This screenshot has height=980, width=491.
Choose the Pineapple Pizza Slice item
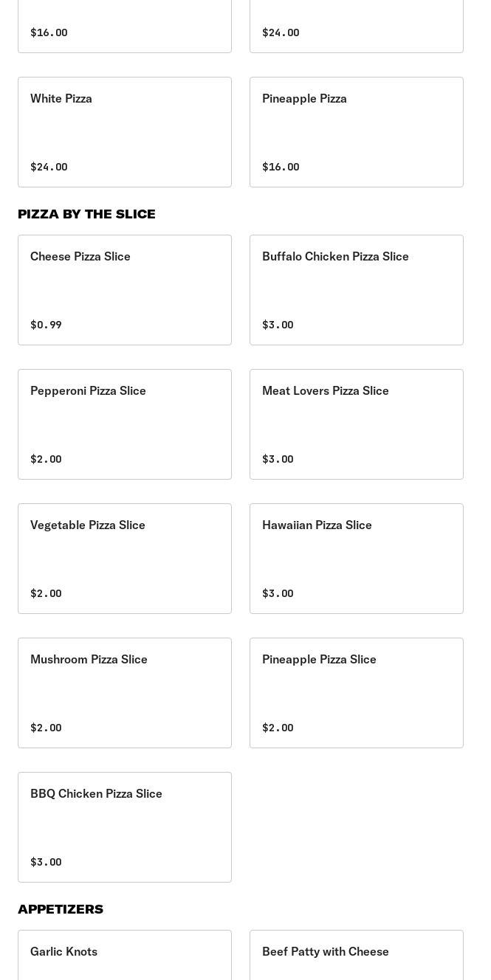[357, 692]
